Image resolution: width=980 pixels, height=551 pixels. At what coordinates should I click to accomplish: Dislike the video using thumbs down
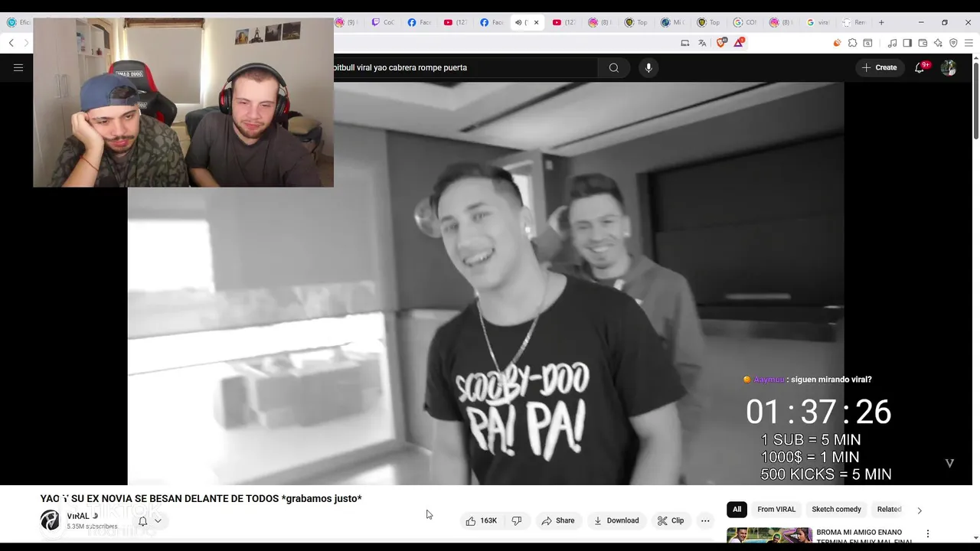517,520
